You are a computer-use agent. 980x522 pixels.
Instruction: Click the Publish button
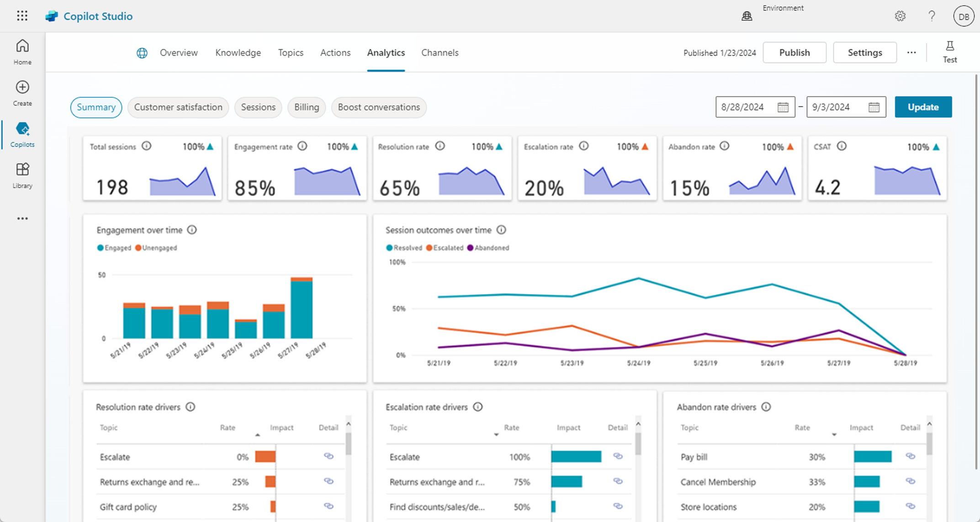794,52
